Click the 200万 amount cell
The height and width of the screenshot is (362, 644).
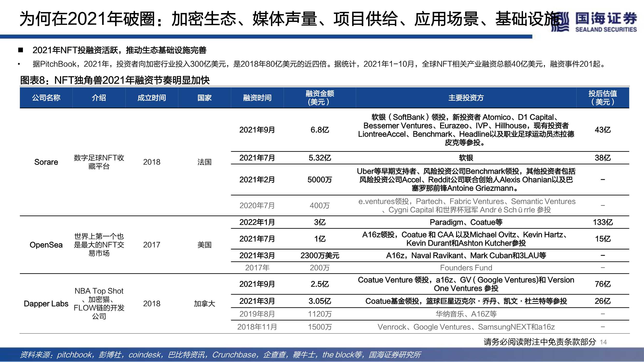pyautogui.click(x=320, y=268)
